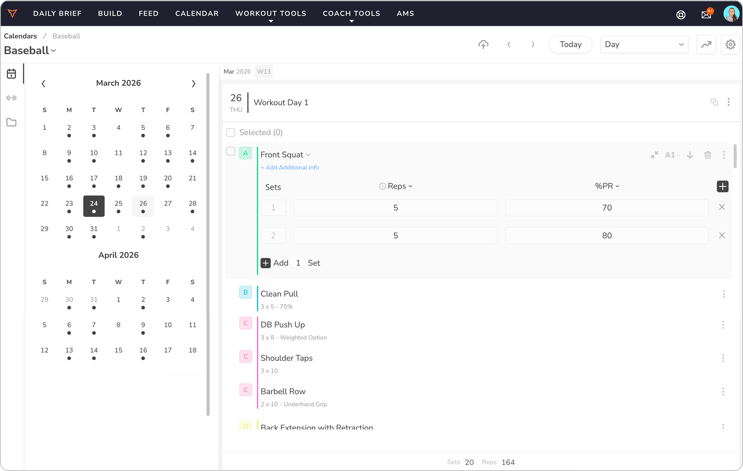Open the Barbell Row exercise

pyautogui.click(x=283, y=391)
